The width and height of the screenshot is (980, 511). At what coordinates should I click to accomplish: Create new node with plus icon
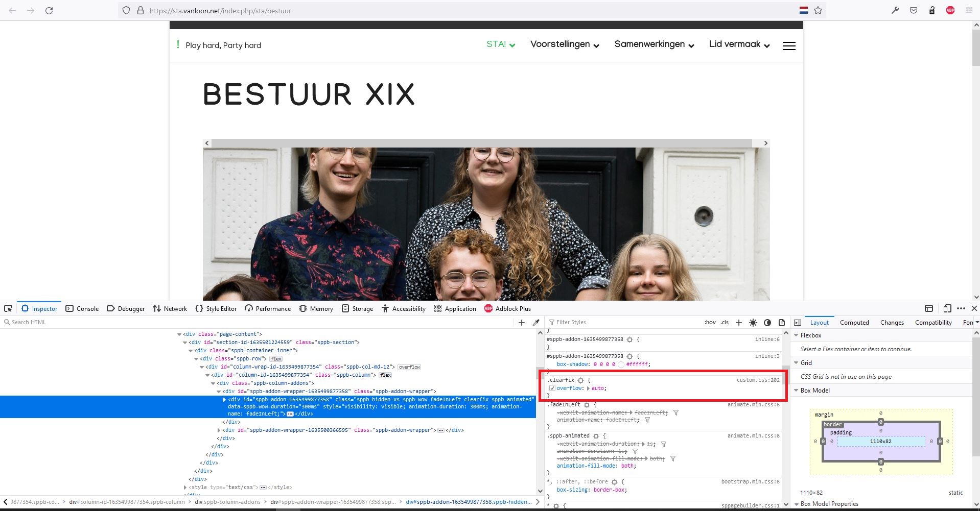(x=522, y=323)
